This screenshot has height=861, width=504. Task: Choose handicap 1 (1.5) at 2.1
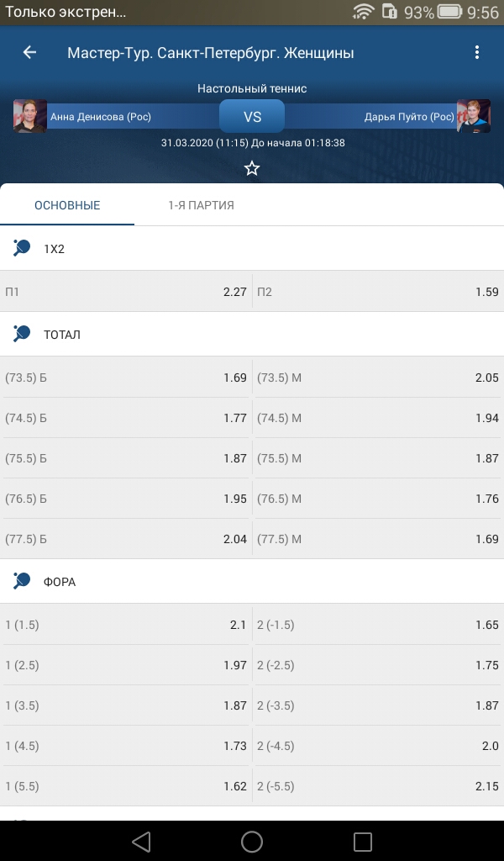coord(126,625)
